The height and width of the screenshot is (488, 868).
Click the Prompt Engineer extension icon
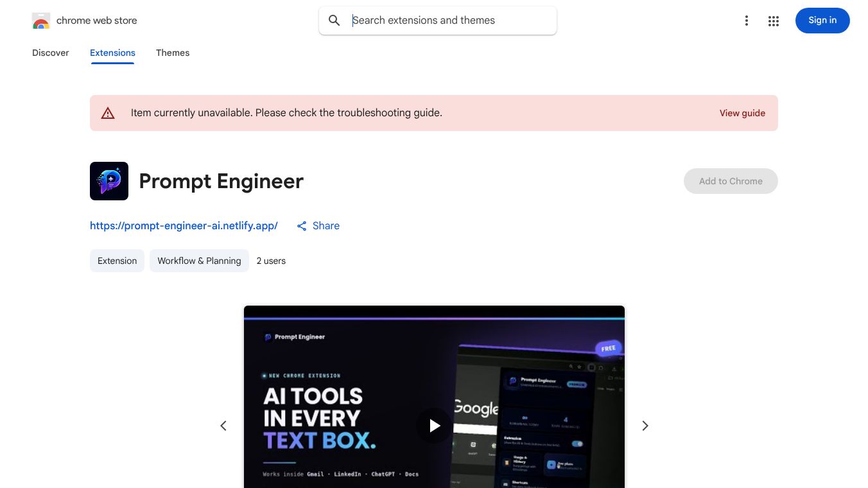pyautogui.click(x=109, y=181)
